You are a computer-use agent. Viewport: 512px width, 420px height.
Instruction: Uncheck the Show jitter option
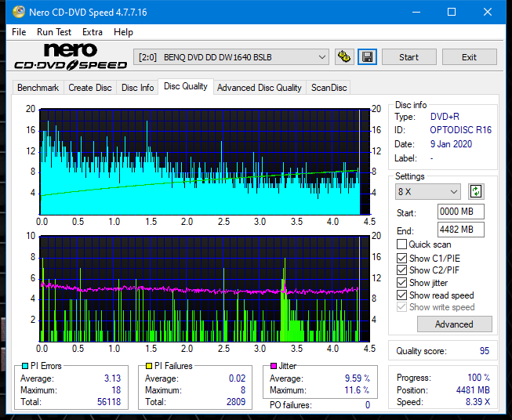pyautogui.click(x=402, y=283)
